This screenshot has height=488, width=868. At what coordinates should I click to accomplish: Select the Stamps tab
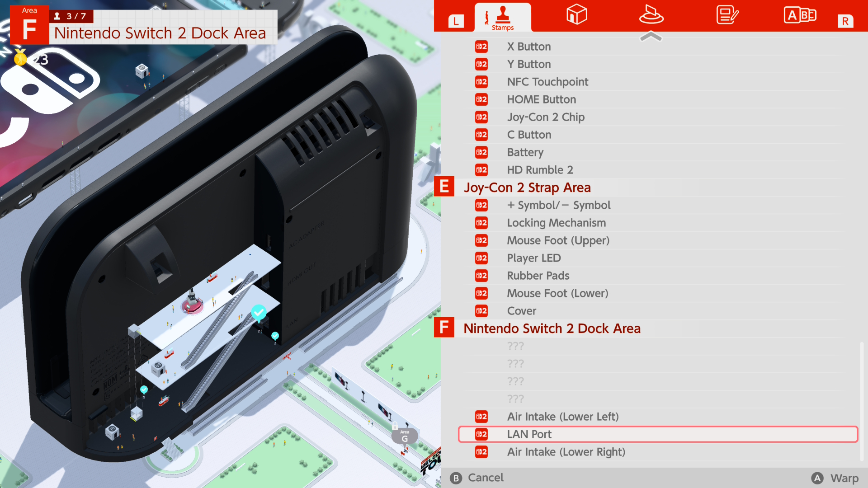(503, 17)
